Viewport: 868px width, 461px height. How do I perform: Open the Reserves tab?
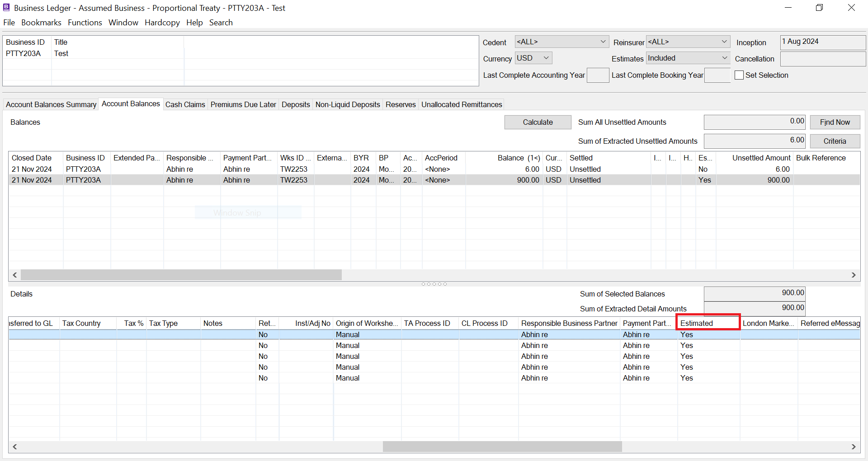tap(400, 104)
